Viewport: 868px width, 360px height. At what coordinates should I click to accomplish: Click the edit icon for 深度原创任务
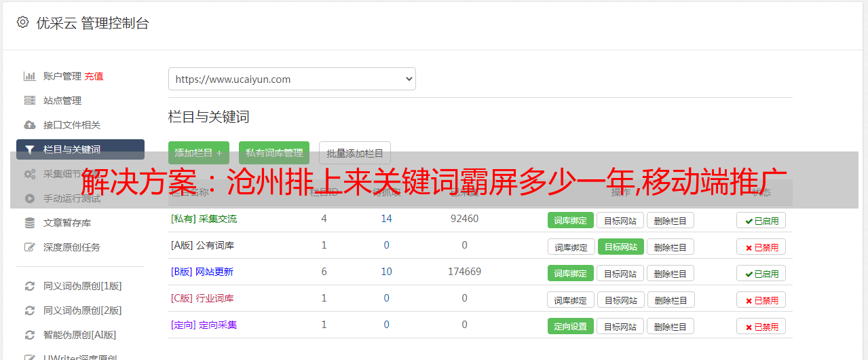point(29,247)
